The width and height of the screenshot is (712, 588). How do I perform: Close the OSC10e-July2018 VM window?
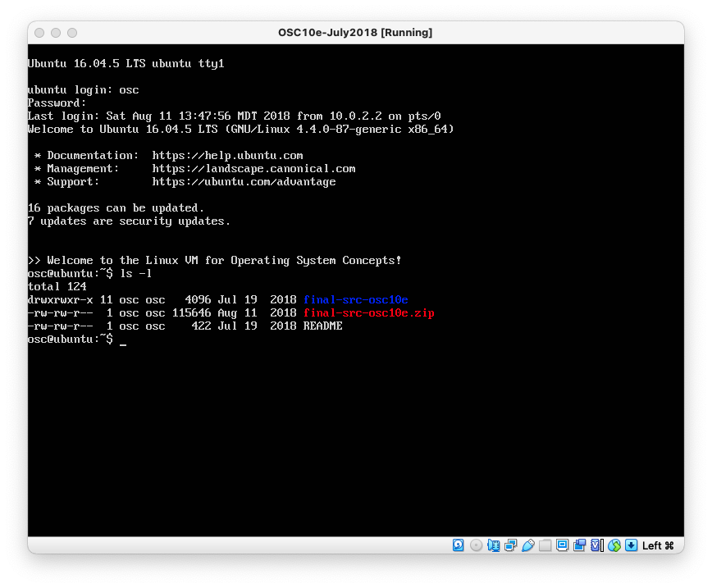pos(39,33)
